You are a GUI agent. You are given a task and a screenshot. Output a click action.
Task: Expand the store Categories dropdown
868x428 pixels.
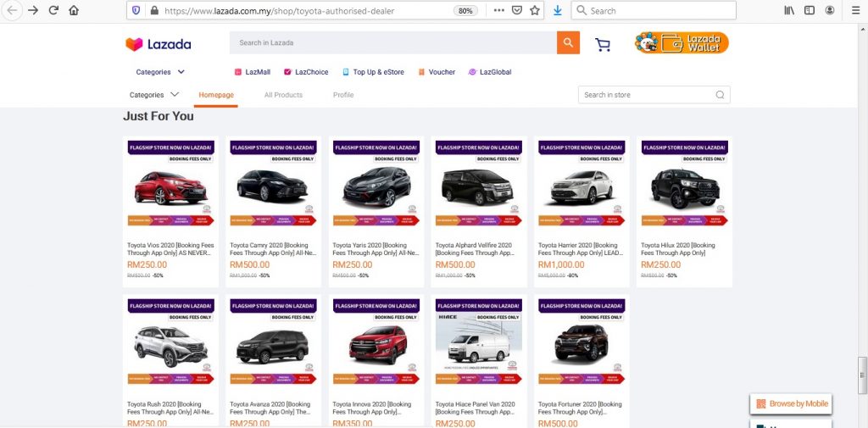point(154,95)
